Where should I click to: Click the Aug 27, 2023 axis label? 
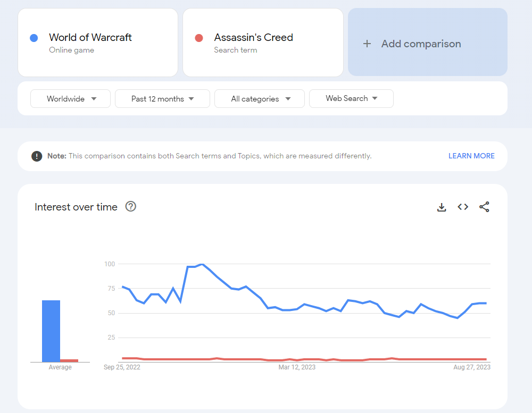472,367
